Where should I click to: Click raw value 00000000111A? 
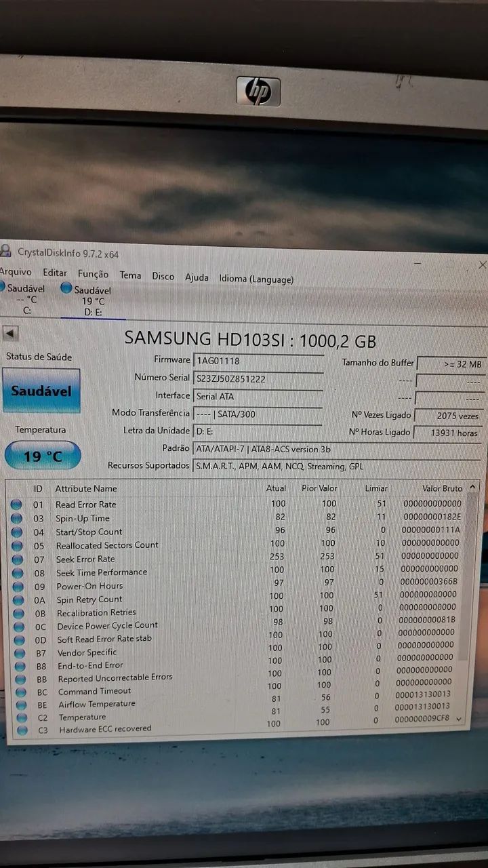click(x=431, y=530)
